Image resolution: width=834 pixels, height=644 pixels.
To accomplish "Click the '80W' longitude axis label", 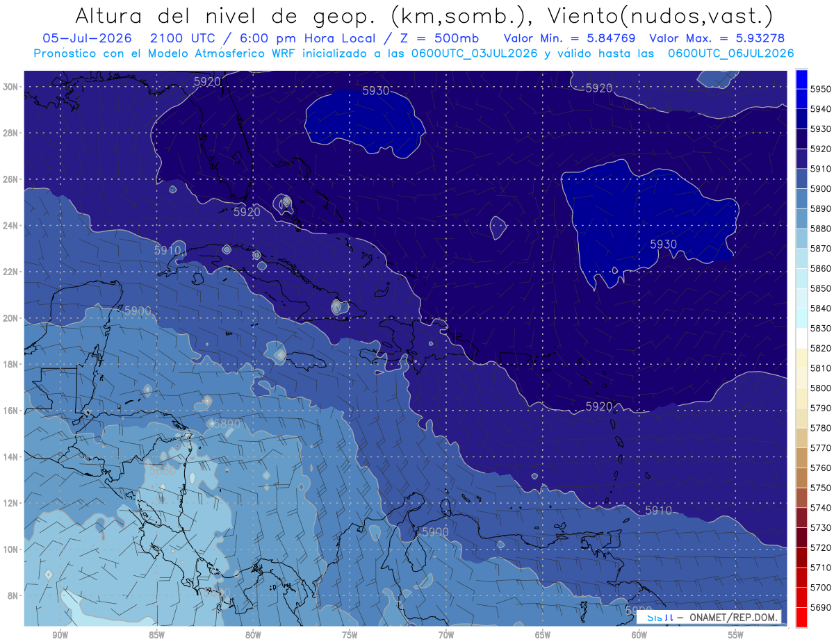I will 253,635.
